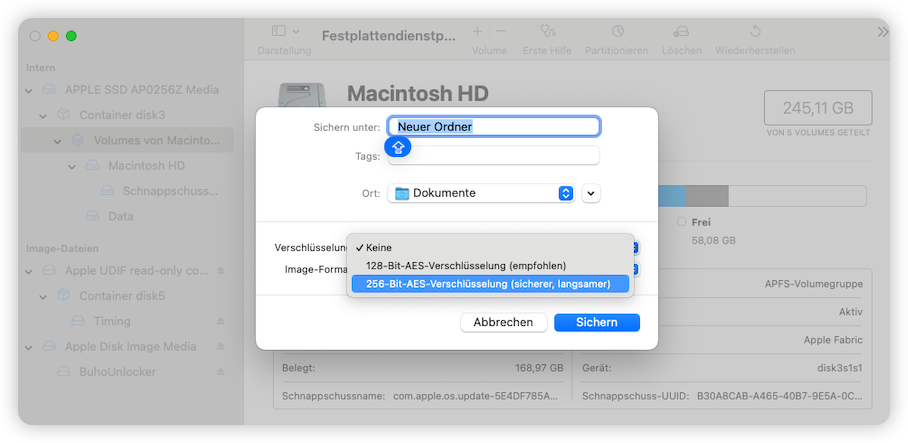Image resolution: width=908 pixels, height=443 pixels.
Task: Eject the BuhoUnlocker volume
Action: coord(220,371)
